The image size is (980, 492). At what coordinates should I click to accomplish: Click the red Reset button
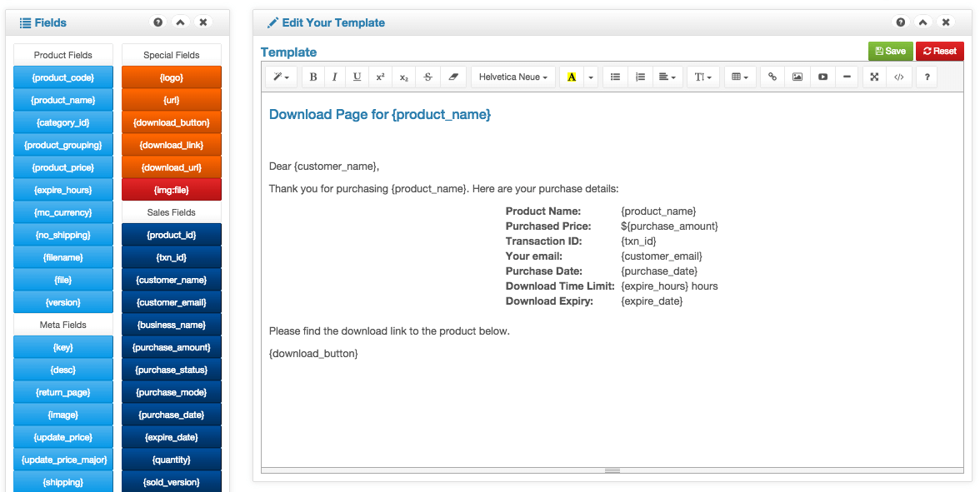tap(940, 52)
